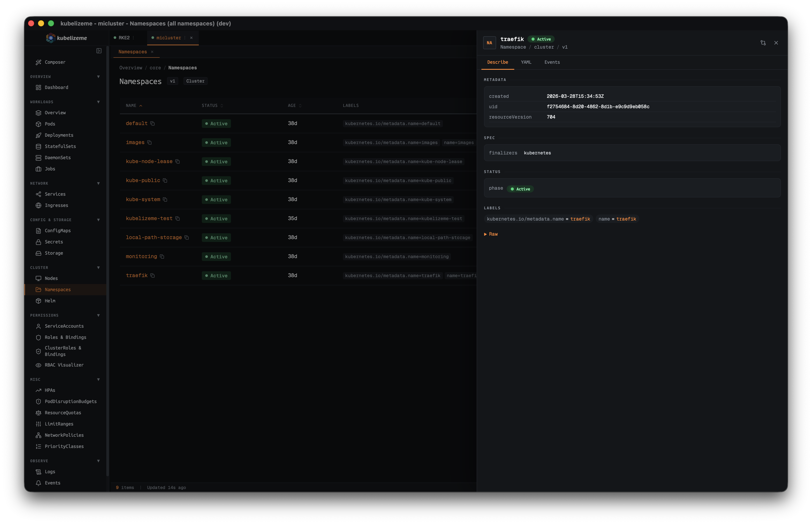Open Ingresses in sidebar

coord(56,205)
